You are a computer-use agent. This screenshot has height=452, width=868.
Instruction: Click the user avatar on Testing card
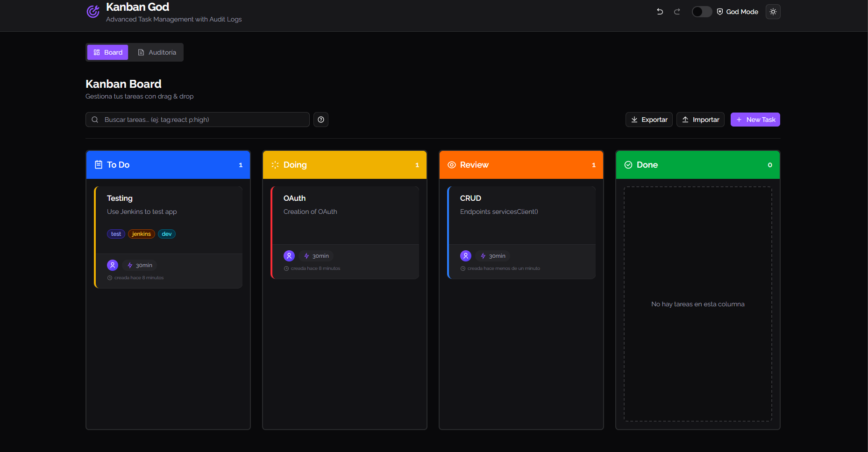point(113,265)
